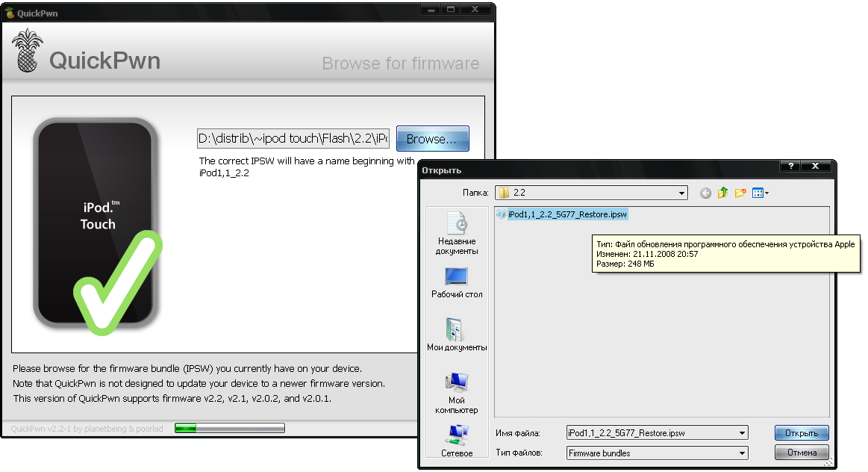Viewport: 868px width, 472px height.
Task: Select Мой компьютер in sidebar
Action: [456, 393]
